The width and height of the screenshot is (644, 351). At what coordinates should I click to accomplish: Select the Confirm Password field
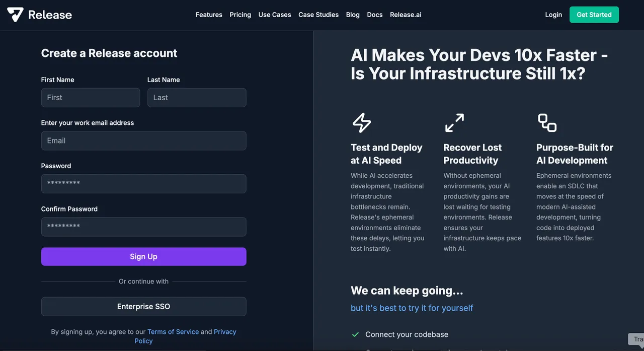(x=144, y=227)
